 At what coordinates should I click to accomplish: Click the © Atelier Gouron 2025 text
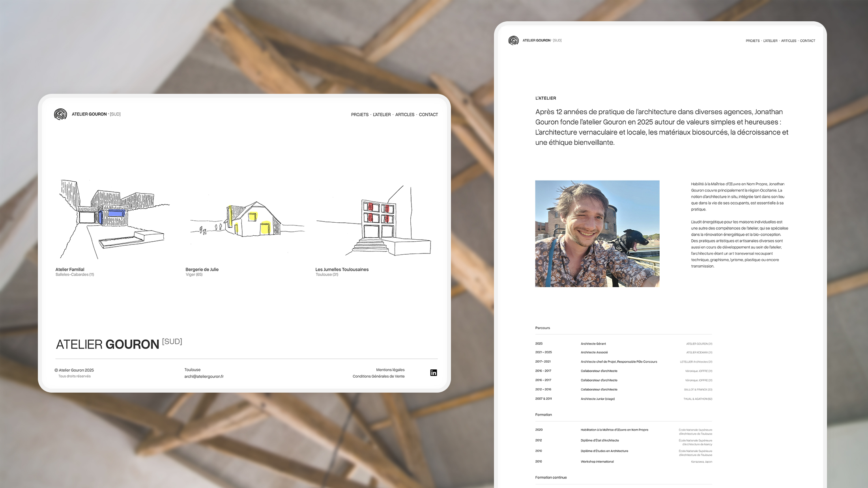point(74,370)
